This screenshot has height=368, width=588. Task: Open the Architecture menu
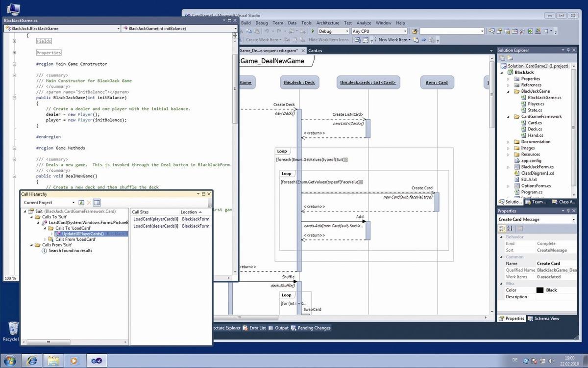(x=328, y=23)
